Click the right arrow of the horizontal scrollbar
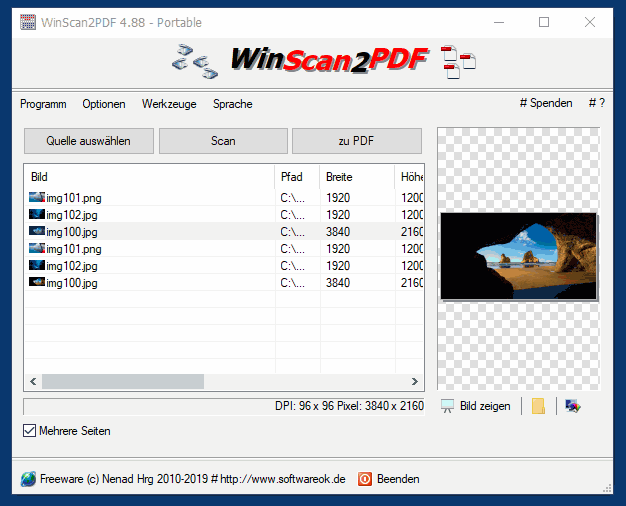Screen dimensions: 626x506 (415, 381)
